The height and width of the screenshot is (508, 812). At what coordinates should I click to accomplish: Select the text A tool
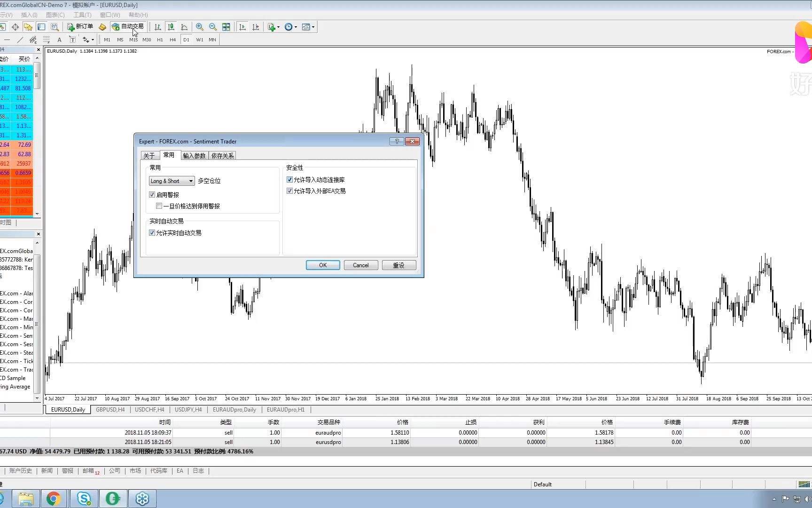[59, 40]
